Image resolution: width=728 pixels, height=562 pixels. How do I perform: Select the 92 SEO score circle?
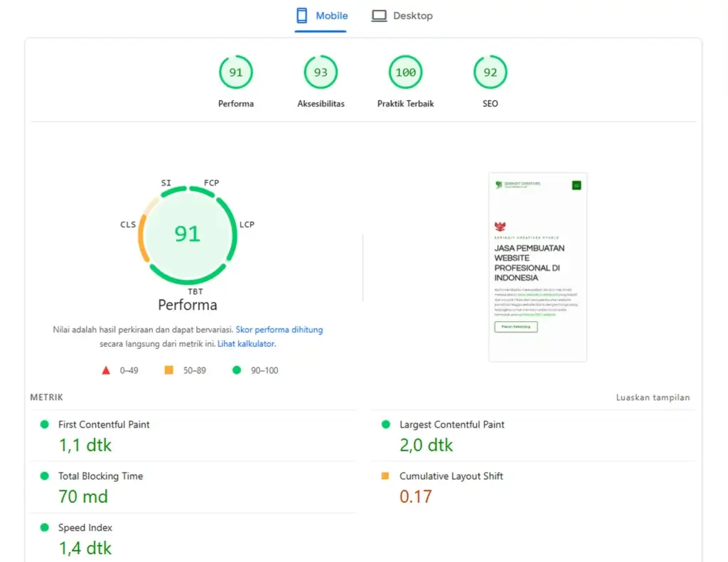point(489,72)
